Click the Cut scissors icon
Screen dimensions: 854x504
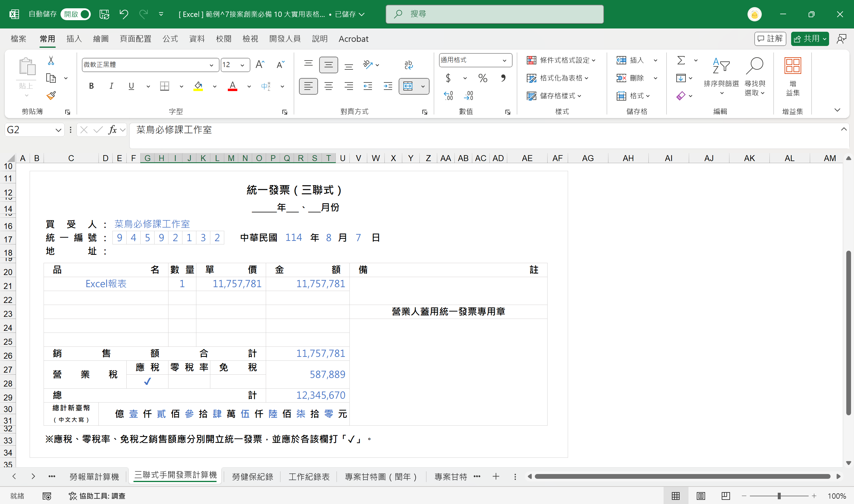tap(51, 61)
